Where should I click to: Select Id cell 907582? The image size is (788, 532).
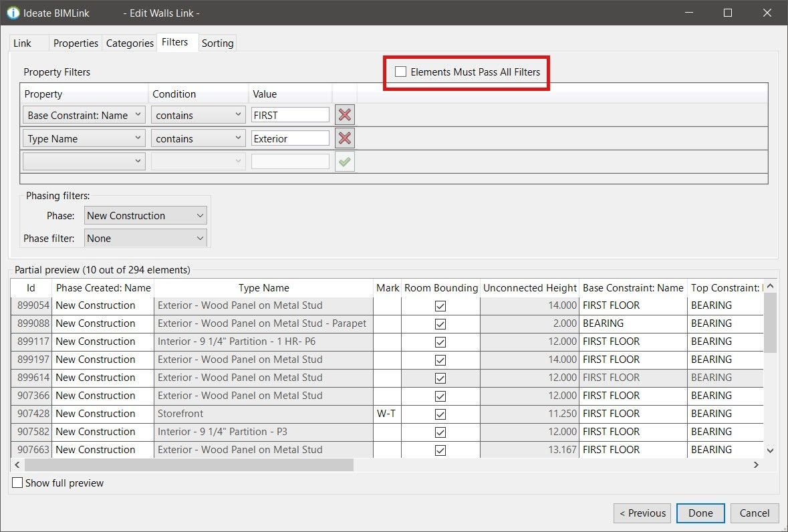point(31,432)
